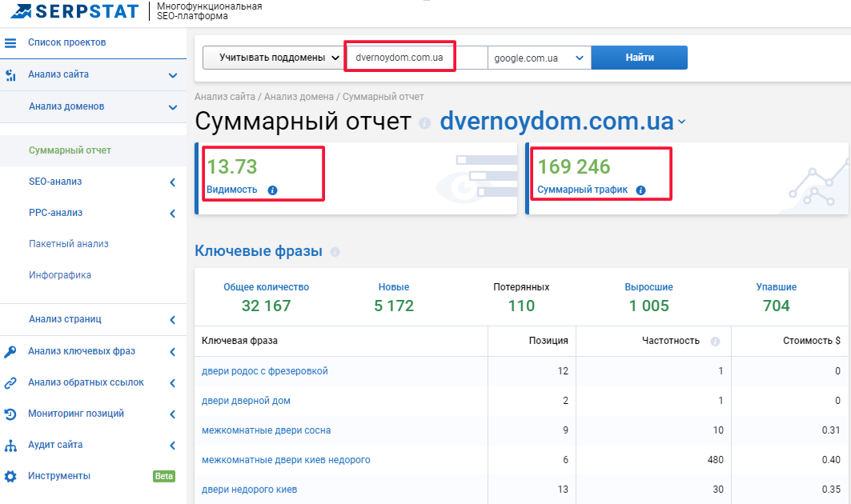Click the Суммарный трафик link
Image resolution: width=851 pixels, height=504 pixels.
point(582,190)
